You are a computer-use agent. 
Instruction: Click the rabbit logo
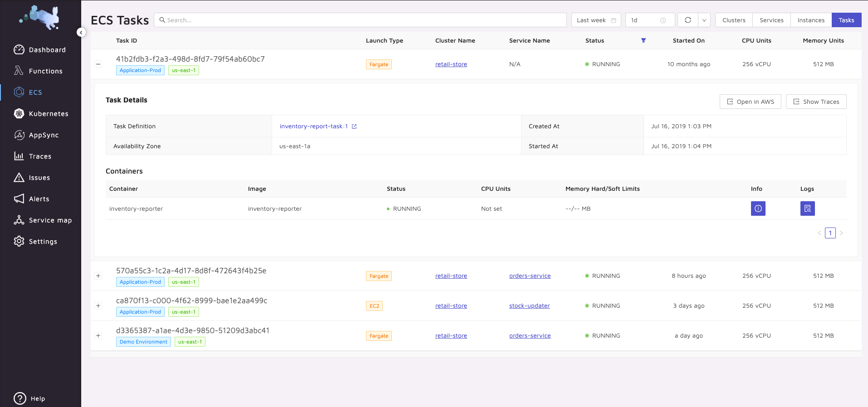(x=40, y=17)
